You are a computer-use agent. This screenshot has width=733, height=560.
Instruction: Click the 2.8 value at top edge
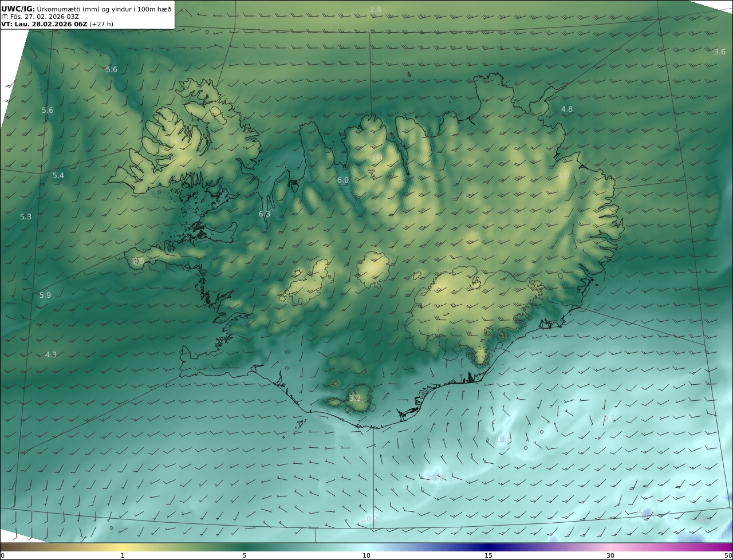tap(376, 10)
